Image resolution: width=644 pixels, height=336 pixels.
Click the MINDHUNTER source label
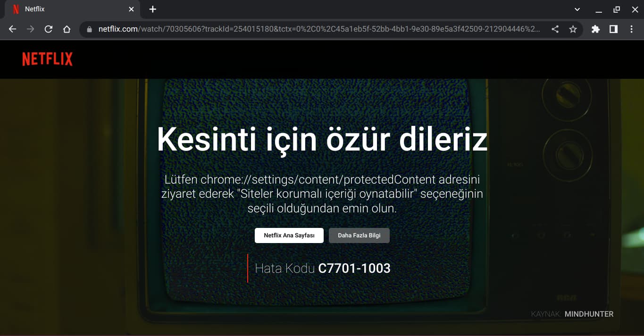(589, 314)
